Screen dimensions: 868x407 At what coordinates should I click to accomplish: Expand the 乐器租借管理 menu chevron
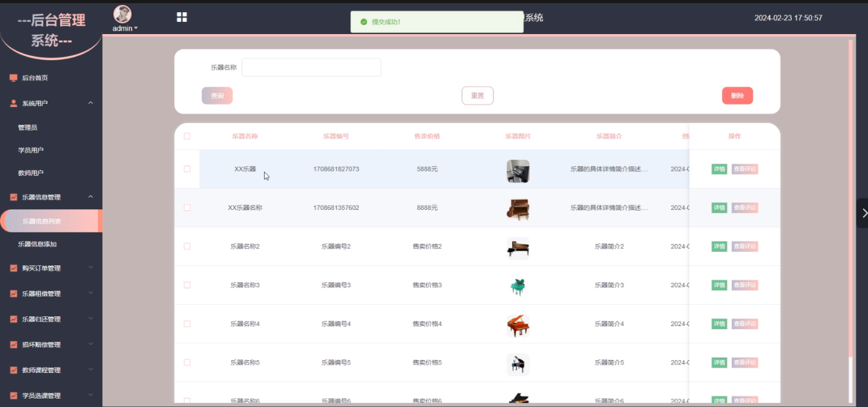(x=91, y=293)
